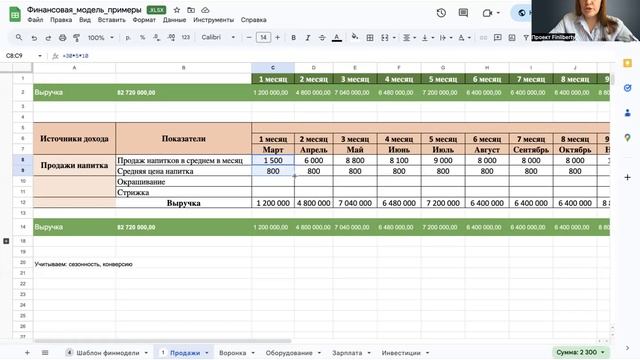Activate the paint format tool
Screen dimensions: 640x360
(x=76, y=38)
